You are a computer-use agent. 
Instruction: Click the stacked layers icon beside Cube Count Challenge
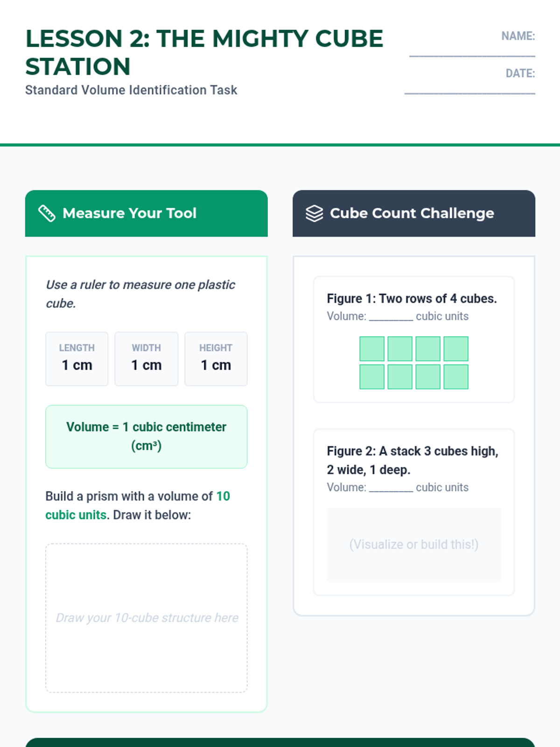(314, 213)
